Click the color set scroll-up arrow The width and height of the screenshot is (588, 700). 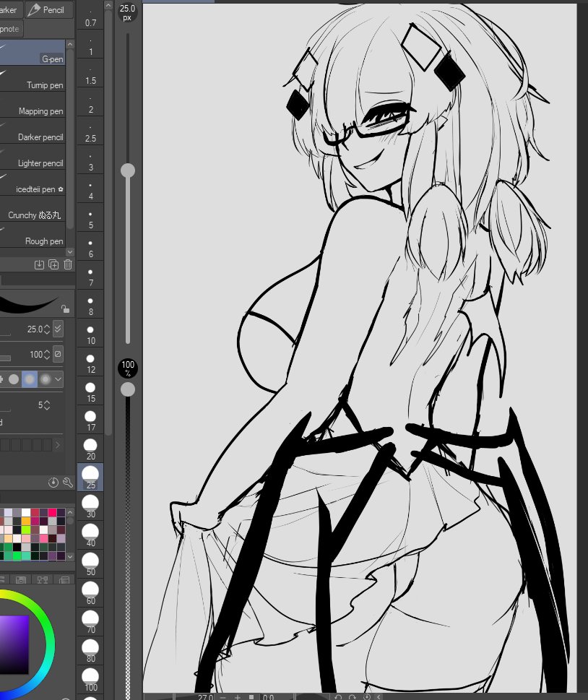tap(69, 512)
